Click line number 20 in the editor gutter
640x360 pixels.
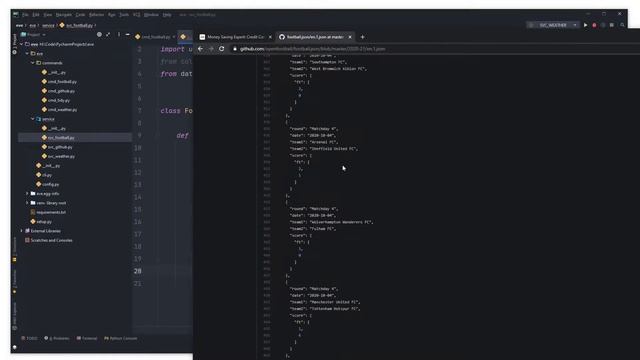coord(138,271)
